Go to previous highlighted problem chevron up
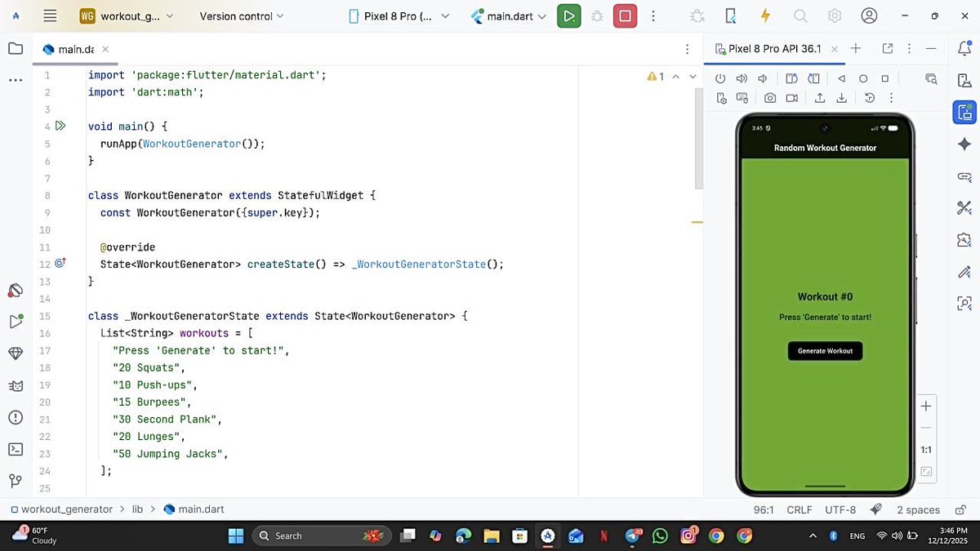Image resolution: width=980 pixels, height=551 pixels. pos(676,77)
